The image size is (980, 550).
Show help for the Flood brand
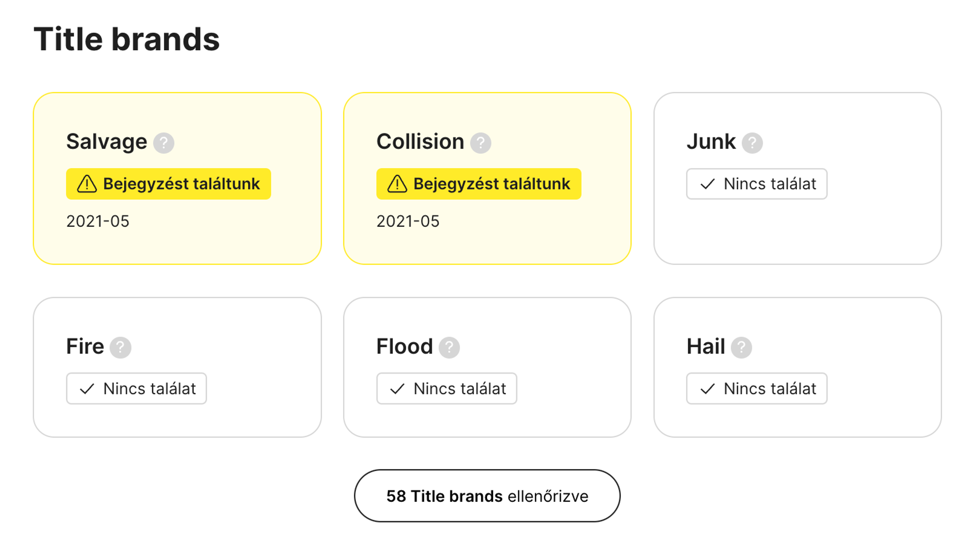449,347
